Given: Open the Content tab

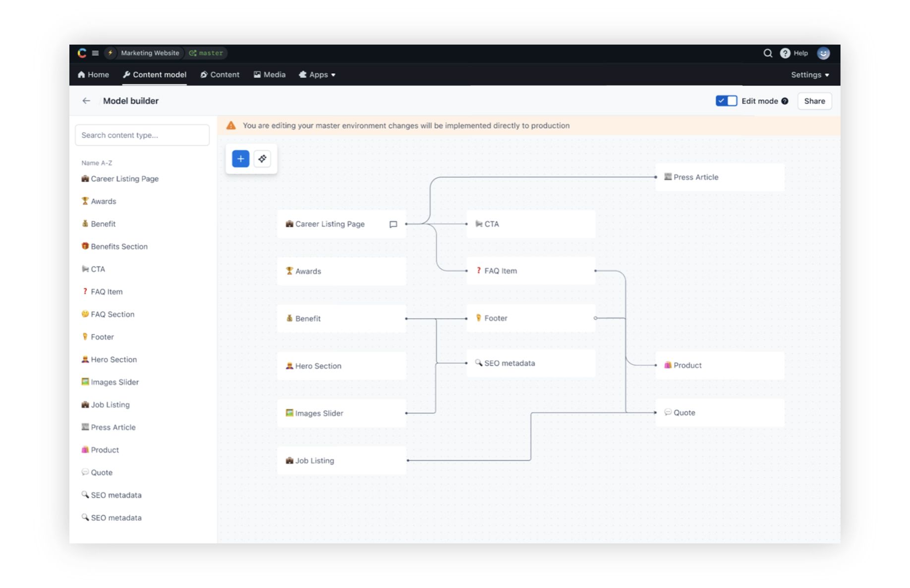Looking at the screenshot, I should tap(220, 74).
